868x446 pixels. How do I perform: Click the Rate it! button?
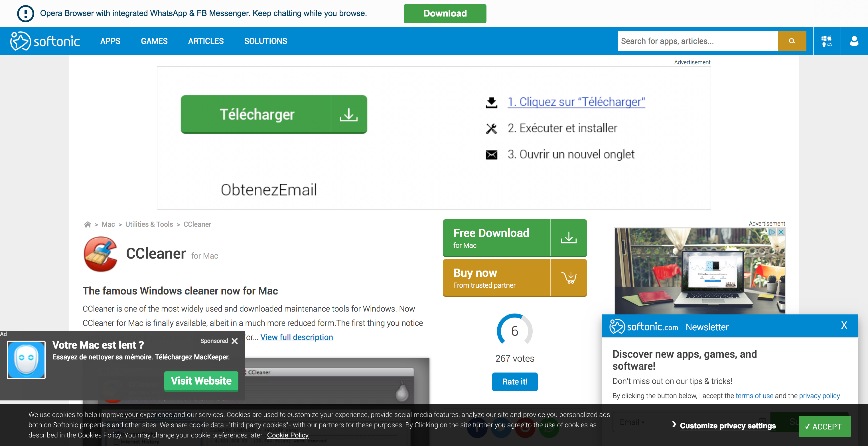[x=515, y=382]
